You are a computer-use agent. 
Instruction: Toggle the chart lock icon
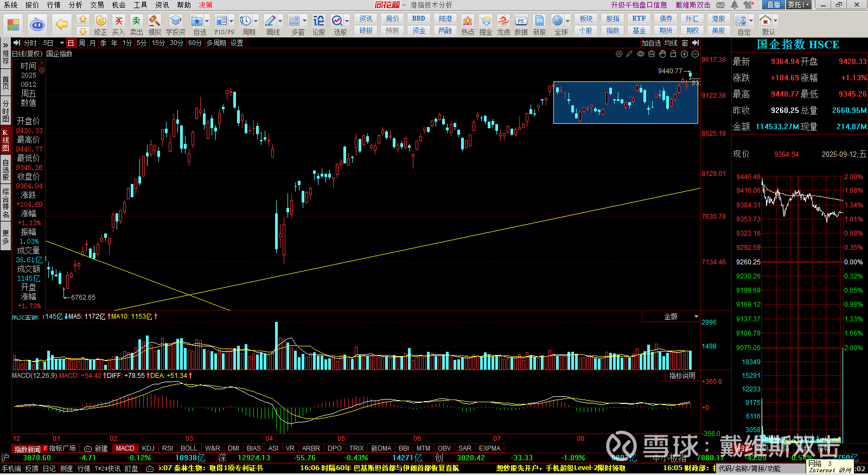click(x=673, y=54)
